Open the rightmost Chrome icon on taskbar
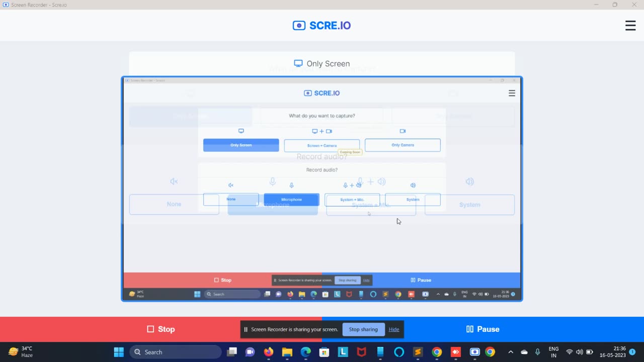Viewport: 644px width, 362px height. point(490,352)
